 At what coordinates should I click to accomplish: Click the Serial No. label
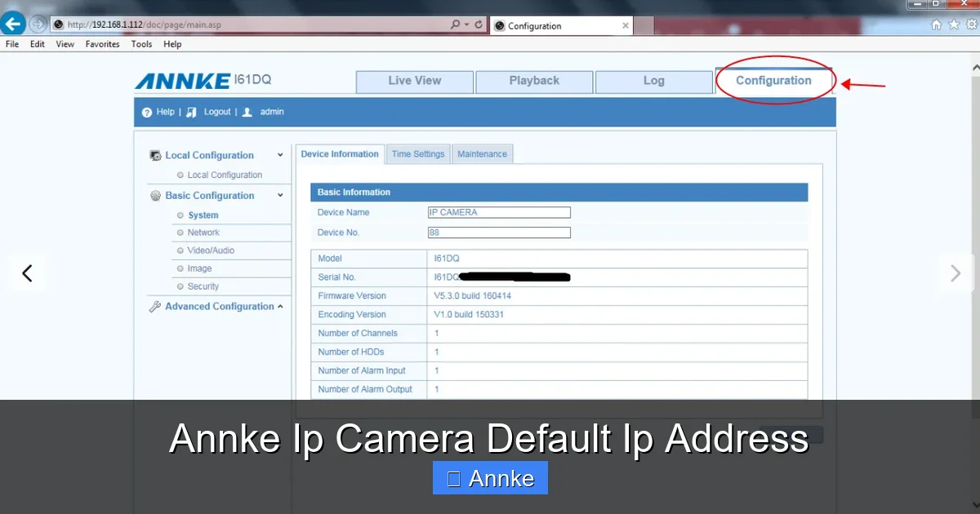click(x=337, y=277)
